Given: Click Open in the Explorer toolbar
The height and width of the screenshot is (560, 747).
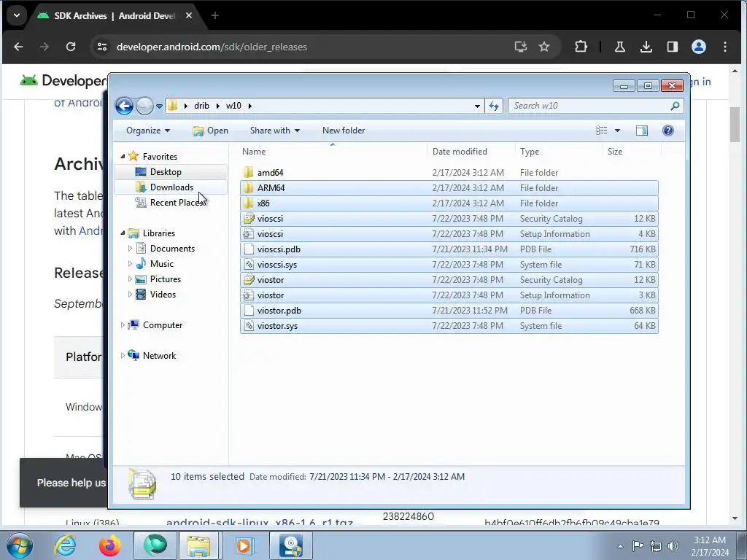Looking at the screenshot, I should pyautogui.click(x=210, y=131).
